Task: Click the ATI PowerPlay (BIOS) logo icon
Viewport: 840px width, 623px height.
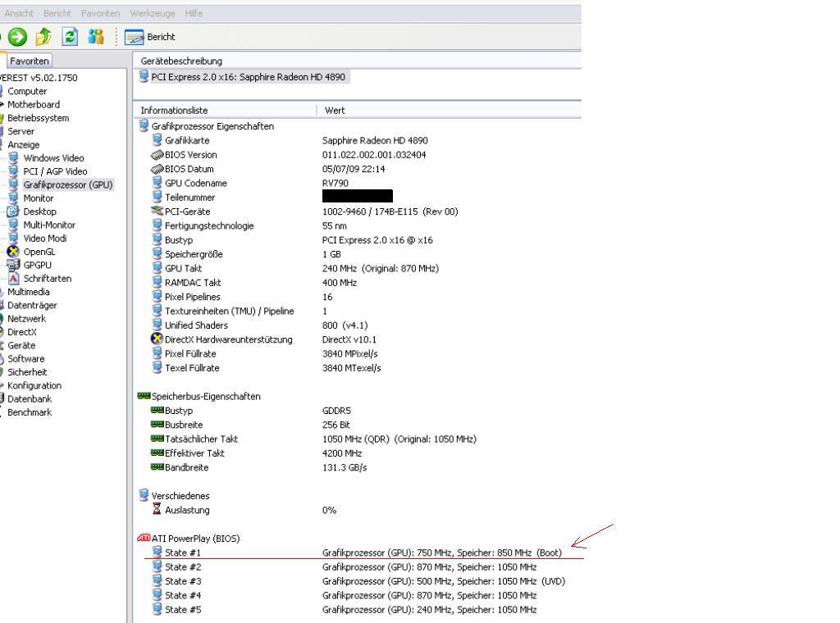Action: pyautogui.click(x=144, y=538)
